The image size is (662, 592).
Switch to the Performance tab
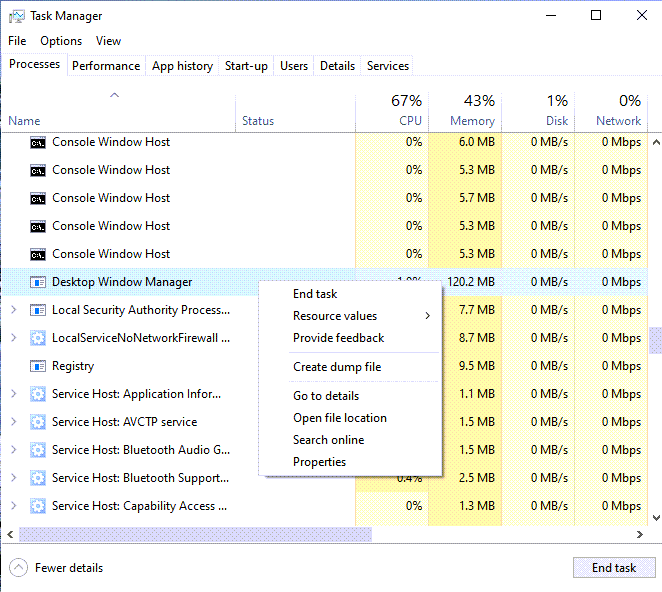[106, 66]
